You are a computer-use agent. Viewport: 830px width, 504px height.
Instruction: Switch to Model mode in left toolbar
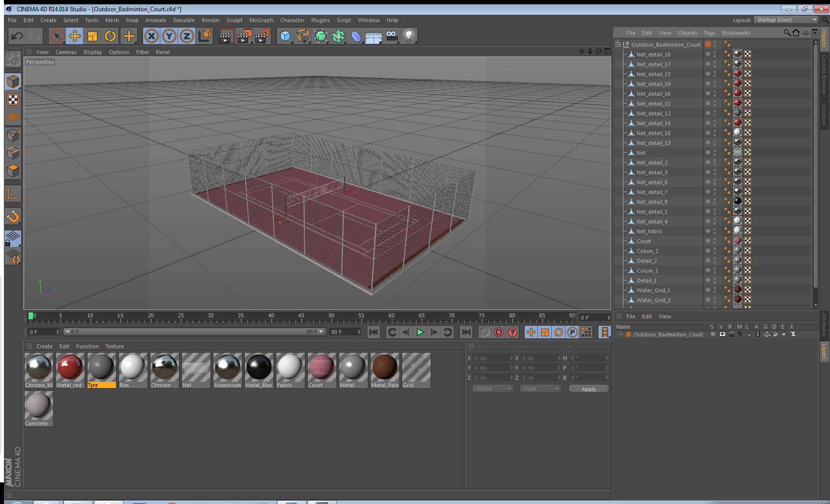(x=13, y=82)
